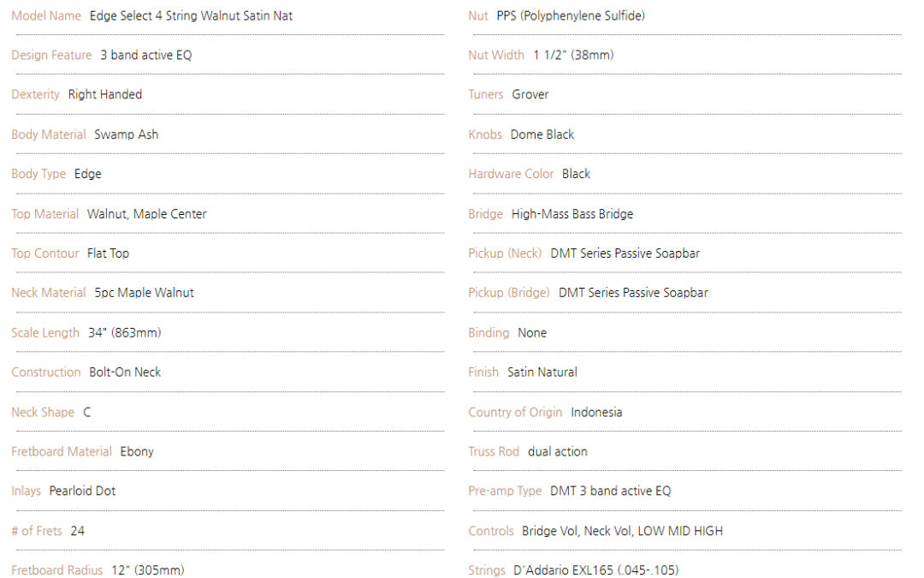Viewport: 924px width, 578px height.
Task: Click the Scale Length value 34" (863mm)
Action: (124, 332)
